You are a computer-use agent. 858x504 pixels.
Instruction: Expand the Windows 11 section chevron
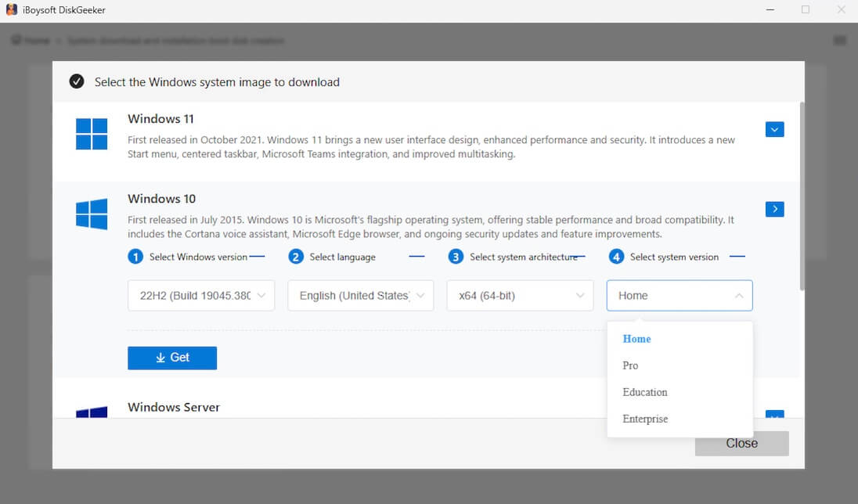click(x=774, y=130)
